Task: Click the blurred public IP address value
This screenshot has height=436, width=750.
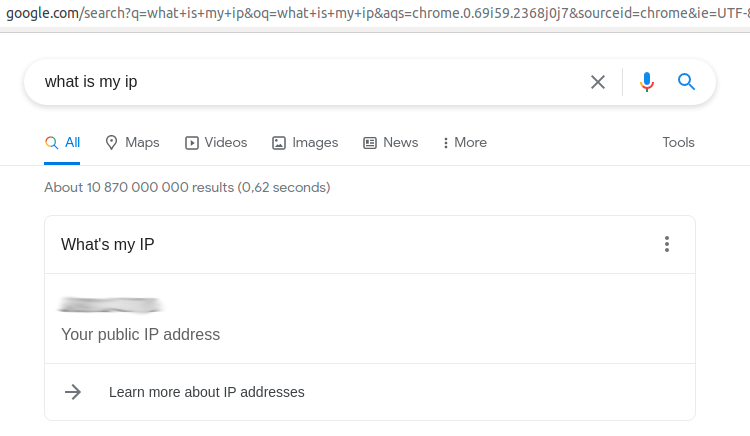Action: click(x=111, y=304)
